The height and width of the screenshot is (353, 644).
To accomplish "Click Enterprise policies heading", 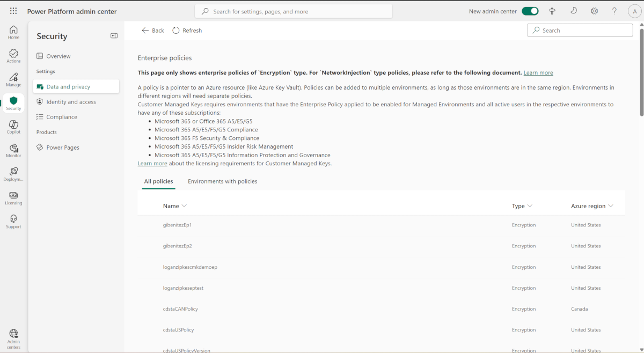I will pos(165,58).
